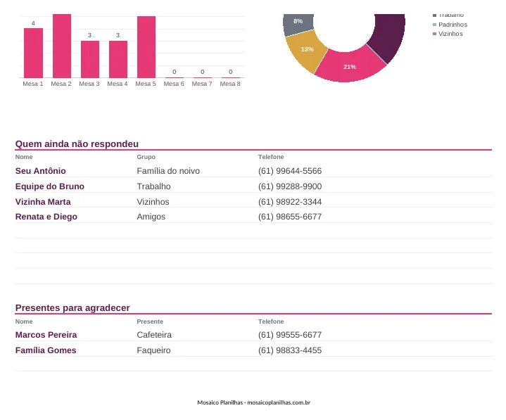This screenshot has width=506, height=420.
Task: Select phone (61) 99644-5566
Action: point(290,171)
